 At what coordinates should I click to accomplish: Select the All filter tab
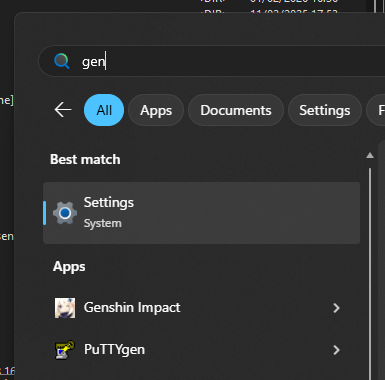click(x=104, y=110)
